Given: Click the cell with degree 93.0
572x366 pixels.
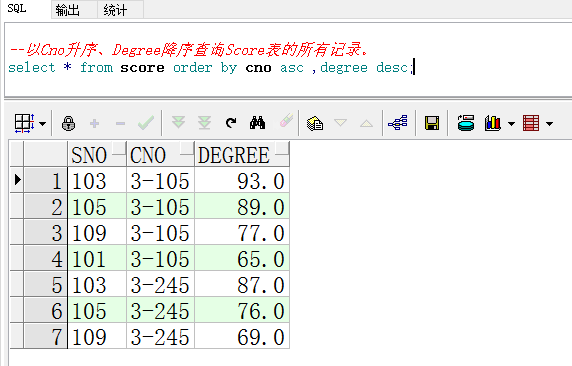Looking at the screenshot, I should tap(242, 180).
